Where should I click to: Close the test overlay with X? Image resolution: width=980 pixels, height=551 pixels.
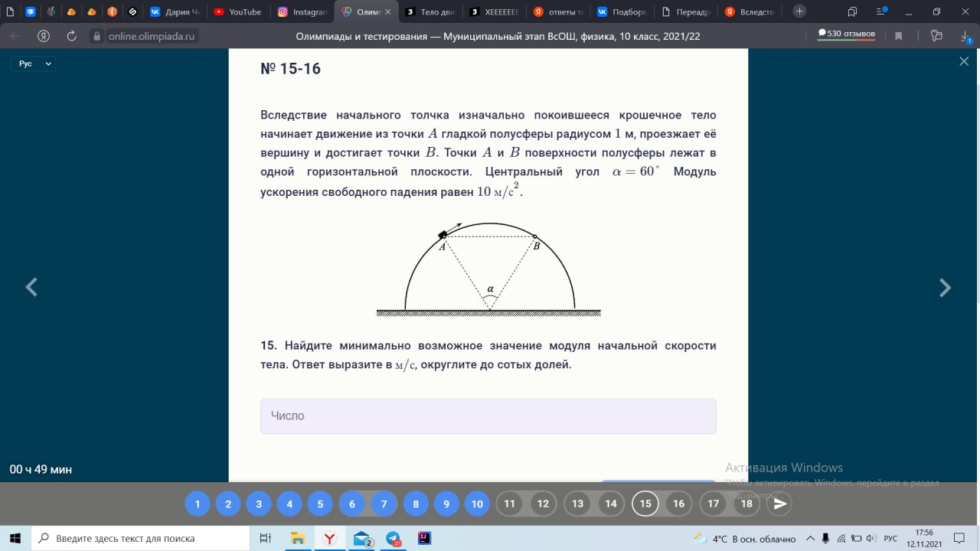964,61
